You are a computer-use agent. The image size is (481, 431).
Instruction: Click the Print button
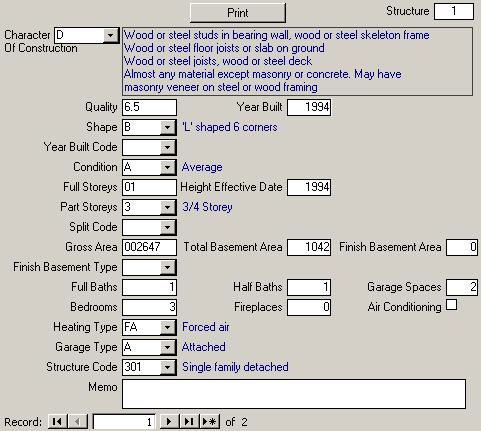pyautogui.click(x=238, y=13)
